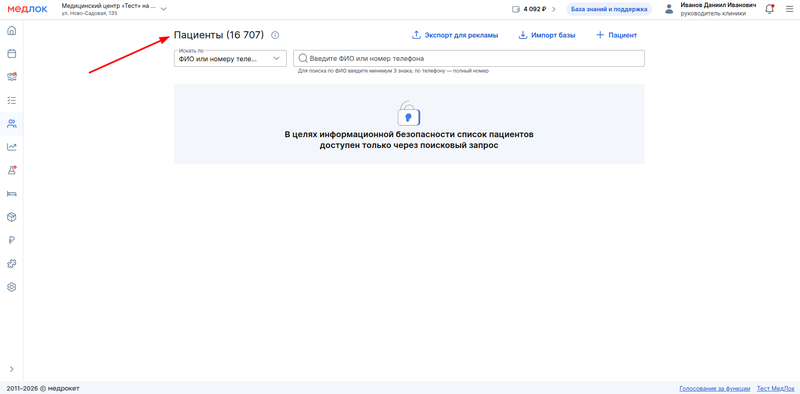The height and width of the screenshot is (394, 800).
Task: Add a new patient with + Пациент
Action: tap(616, 35)
